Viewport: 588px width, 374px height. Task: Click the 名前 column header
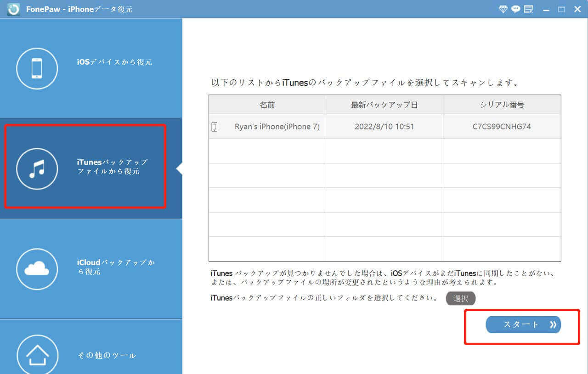pos(267,105)
